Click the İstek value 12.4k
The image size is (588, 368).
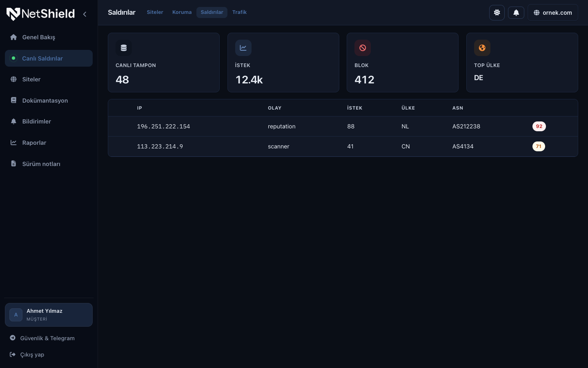pyautogui.click(x=249, y=80)
